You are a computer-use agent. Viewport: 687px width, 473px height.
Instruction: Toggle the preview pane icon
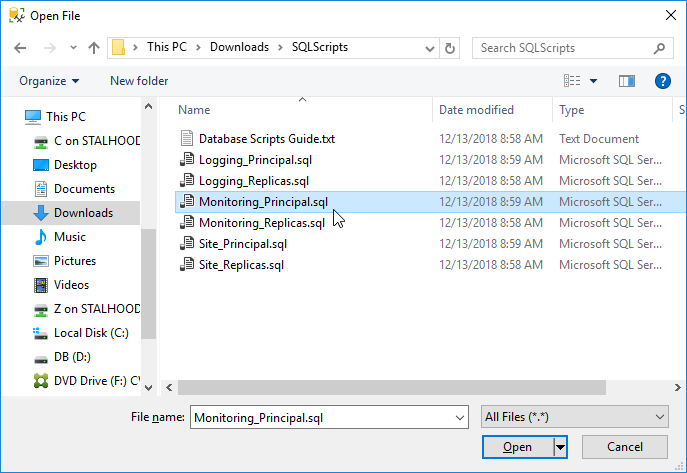[627, 81]
